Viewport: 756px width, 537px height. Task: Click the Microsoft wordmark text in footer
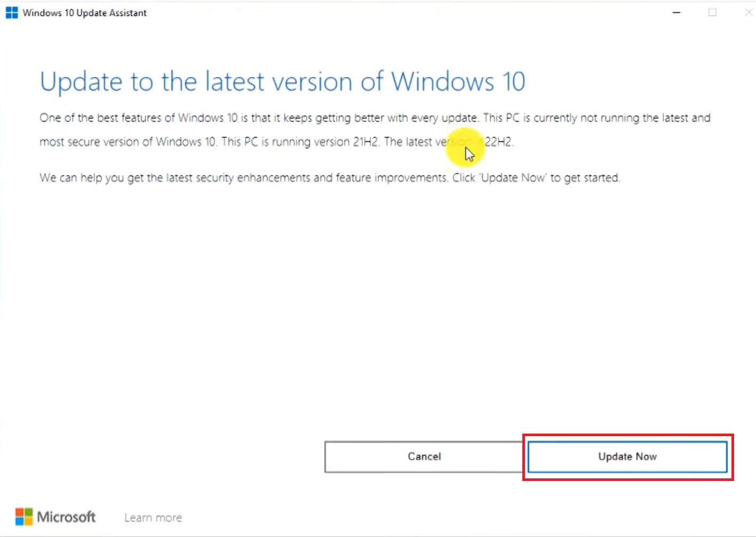click(x=67, y=517)
